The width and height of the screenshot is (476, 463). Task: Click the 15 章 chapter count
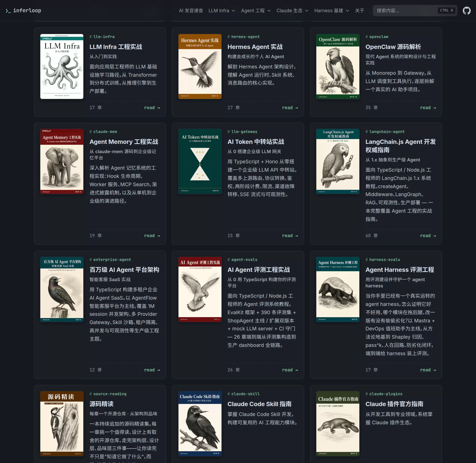(234, 236)
